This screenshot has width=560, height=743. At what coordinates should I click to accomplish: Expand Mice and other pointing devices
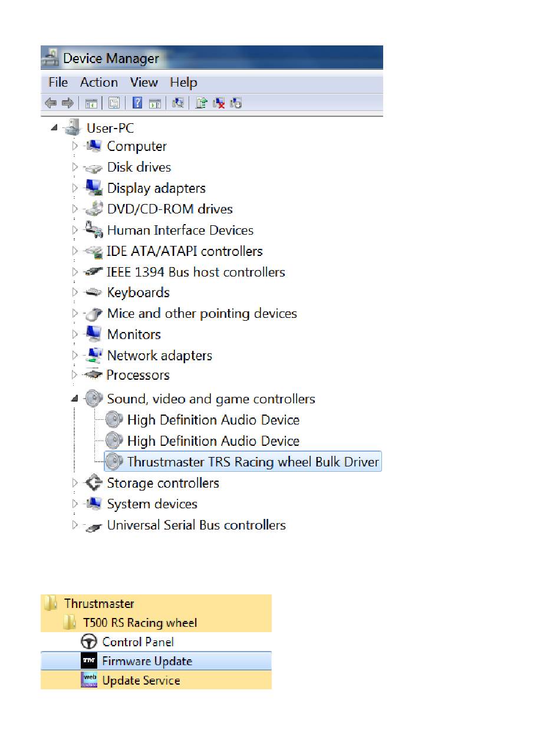75,313
